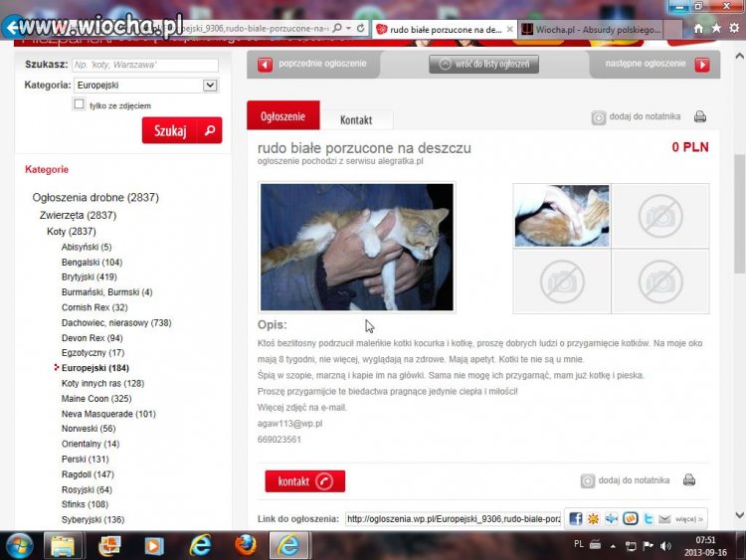
Task: Click the notebook icon next to the bottom 'dodaj do notatnika'
Action: coord(588,481)
